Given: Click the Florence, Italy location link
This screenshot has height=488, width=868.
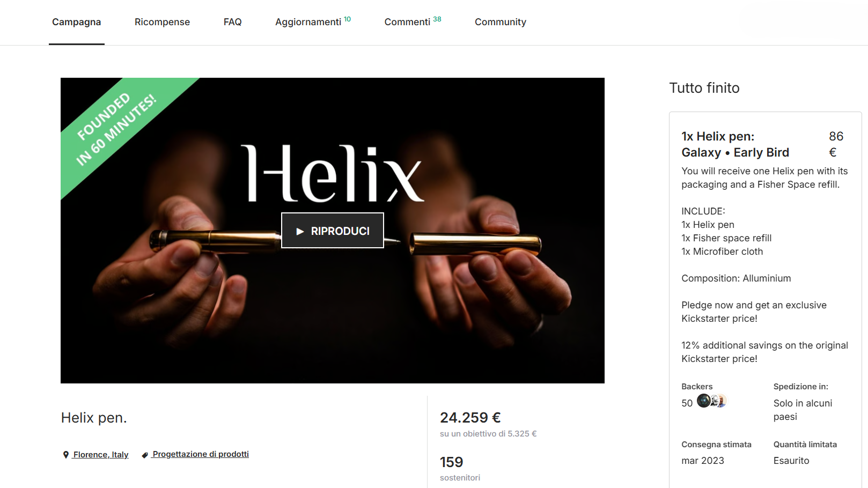Looking at the screenshot, I should (101, 455).
